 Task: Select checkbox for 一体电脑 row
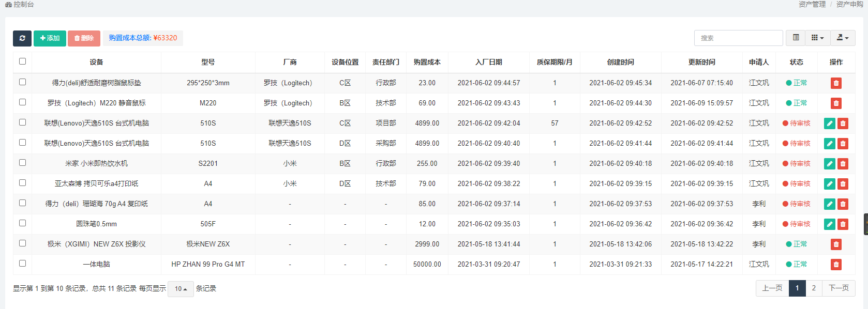pyautogui.click(x=22, y=263)
